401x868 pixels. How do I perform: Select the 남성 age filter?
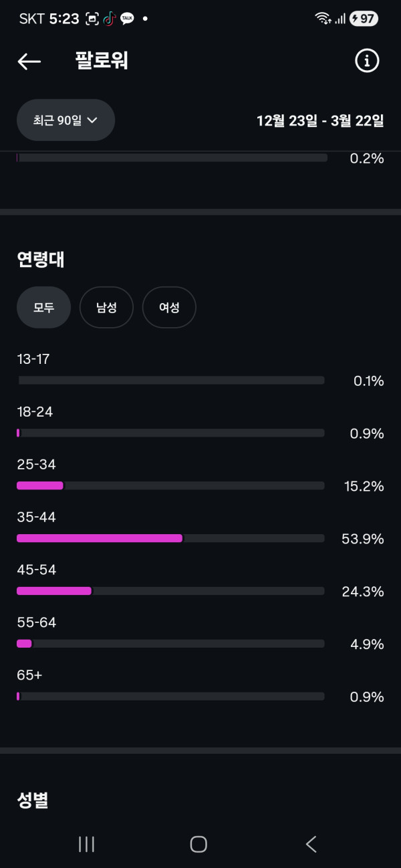[106, 308]
